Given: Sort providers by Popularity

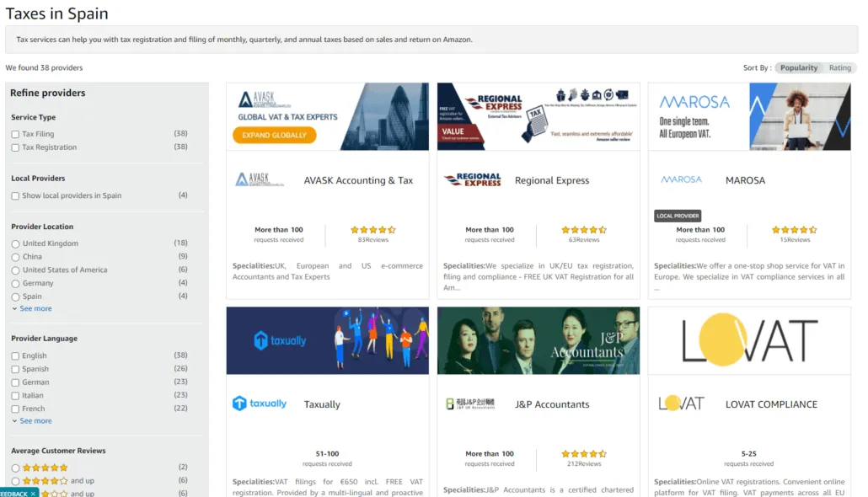Looking at the screenshot, I should click(x=799, y=67).
